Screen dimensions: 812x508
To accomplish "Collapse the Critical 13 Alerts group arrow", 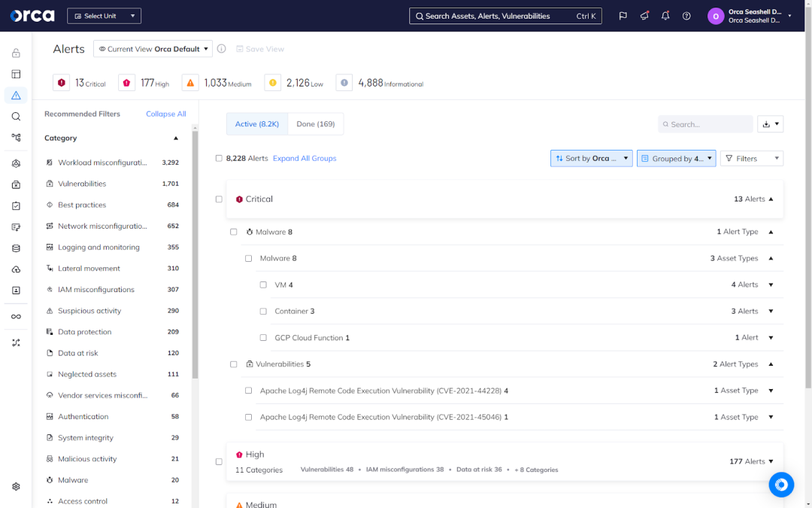I will click(771, 199).
